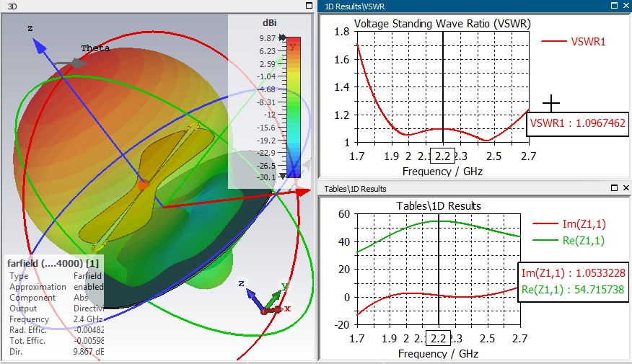Click the orange feed port on the antenna
The image size is (632, 364).
point(144,185)
